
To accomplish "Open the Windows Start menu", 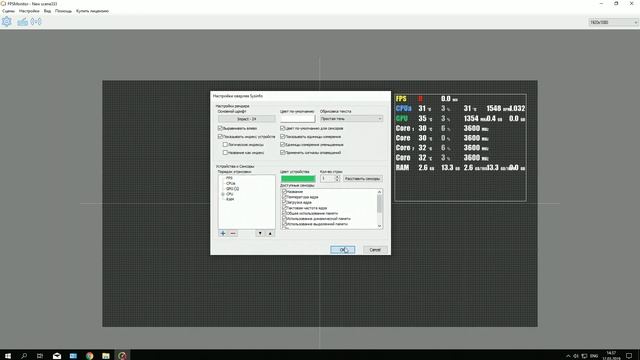I will (x=7, y=356).
